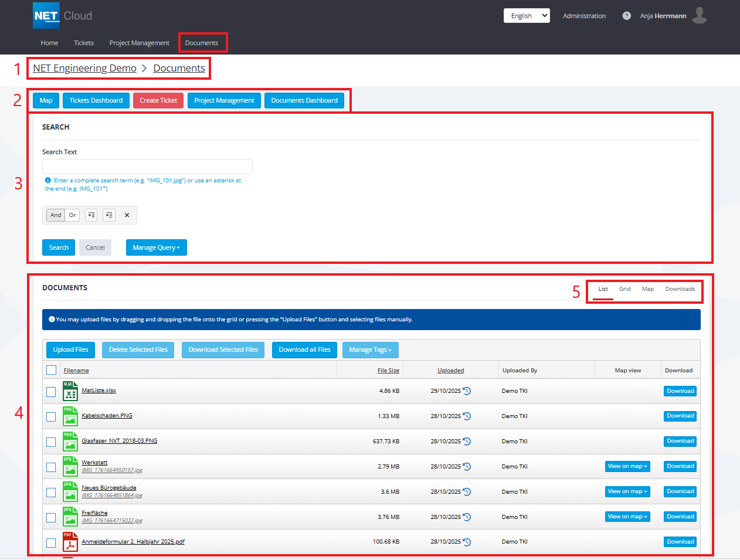Click the help question mark icon
Screen dimensions: 740x560
[627, 16]
